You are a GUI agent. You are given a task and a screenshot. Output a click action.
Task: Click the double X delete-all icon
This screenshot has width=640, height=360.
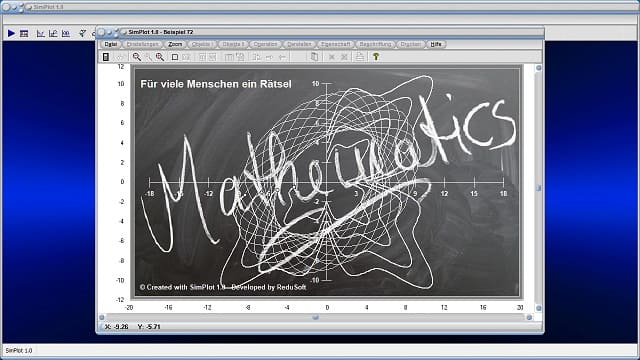(x=344, y=57)
